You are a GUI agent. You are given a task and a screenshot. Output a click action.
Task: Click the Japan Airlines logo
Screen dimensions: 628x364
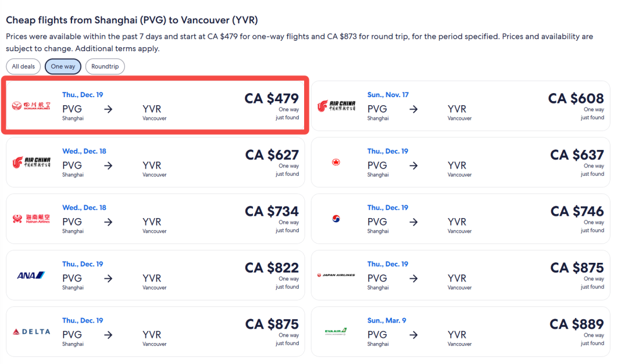pos(337,275)
